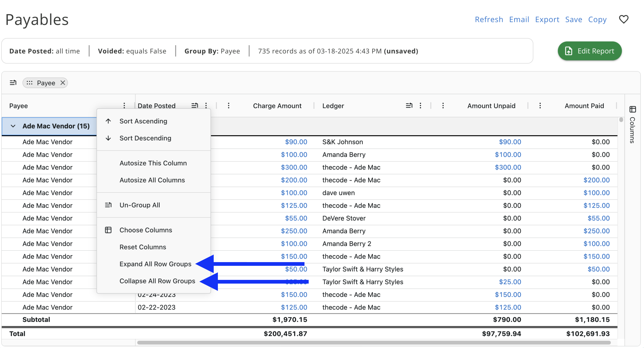This screenshot has height=348, width=644.
Task: Select Sort Ascending from menu
Action: [x=143, y=121]
